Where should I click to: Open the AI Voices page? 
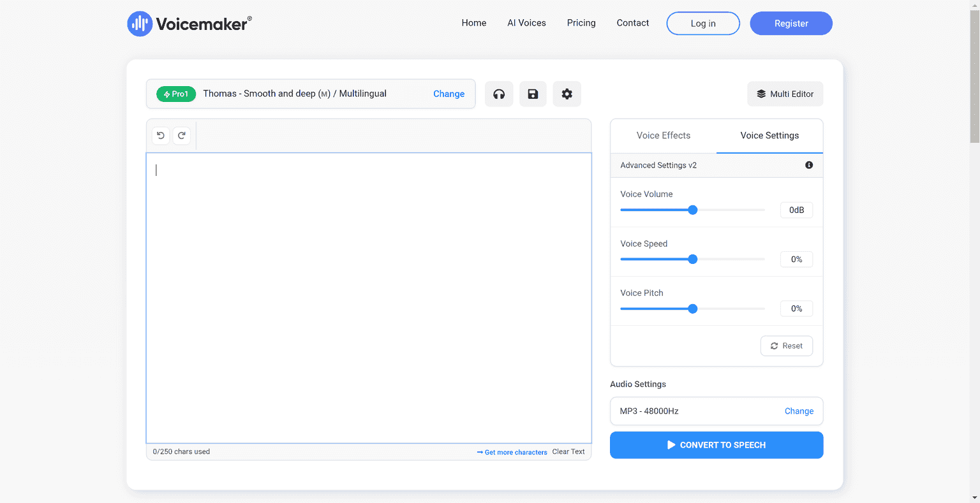tap(526, 23)
